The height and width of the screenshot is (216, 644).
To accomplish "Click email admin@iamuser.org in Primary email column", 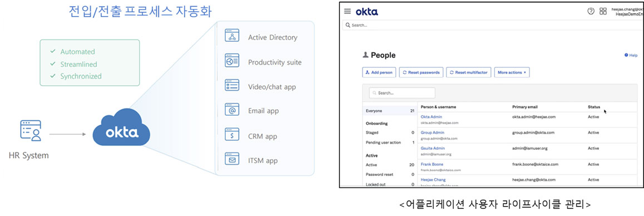I will [530, 148].
